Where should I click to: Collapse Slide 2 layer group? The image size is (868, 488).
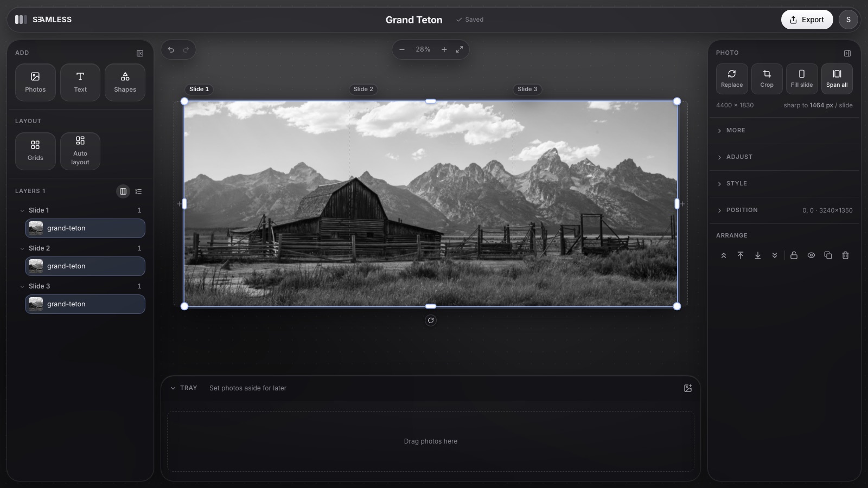pyautogui.click(x=22, y=248)
